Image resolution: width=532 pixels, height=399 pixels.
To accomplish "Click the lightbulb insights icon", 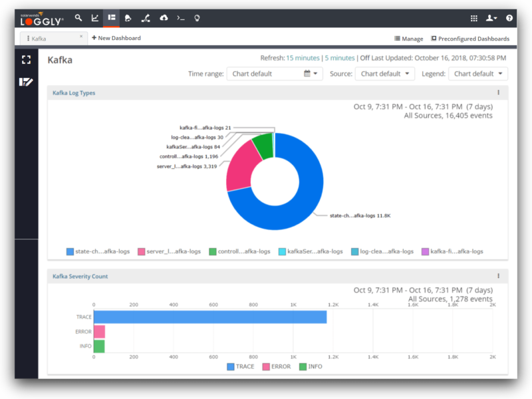I will click(x=197, y=18).
